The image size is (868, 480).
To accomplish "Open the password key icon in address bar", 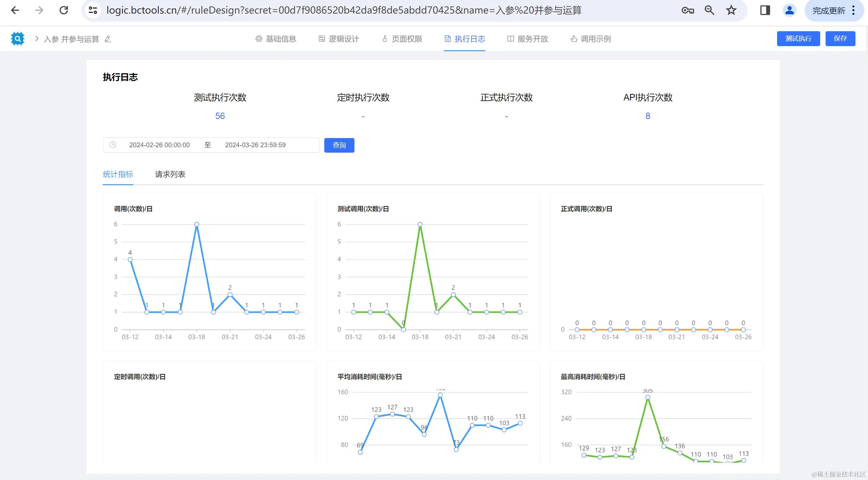I will coord(688,10).
